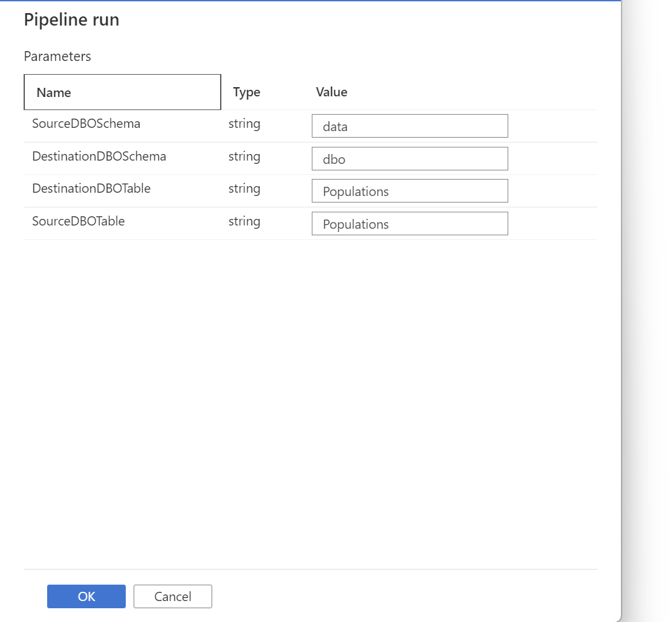The height and width of the screenshot is (622, 672).
Task: Select the DestinationDBOTable value input box
Action: coord(410,191)
